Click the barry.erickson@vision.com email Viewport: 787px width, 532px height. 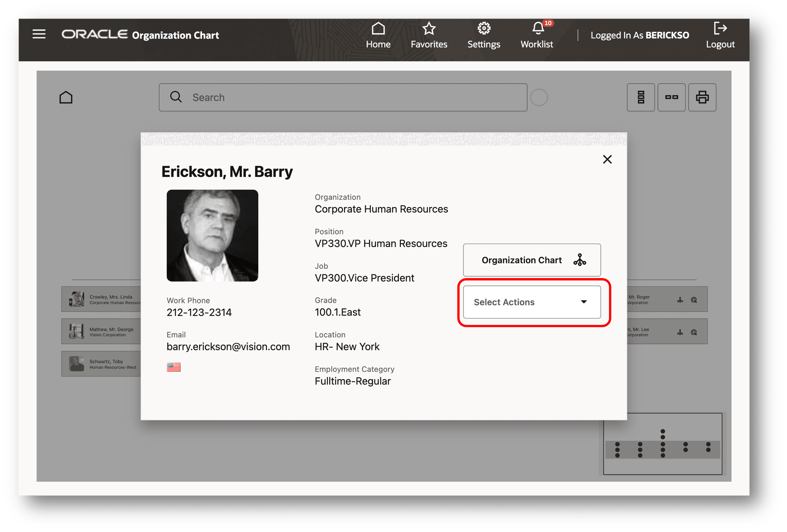click(228, 347)
